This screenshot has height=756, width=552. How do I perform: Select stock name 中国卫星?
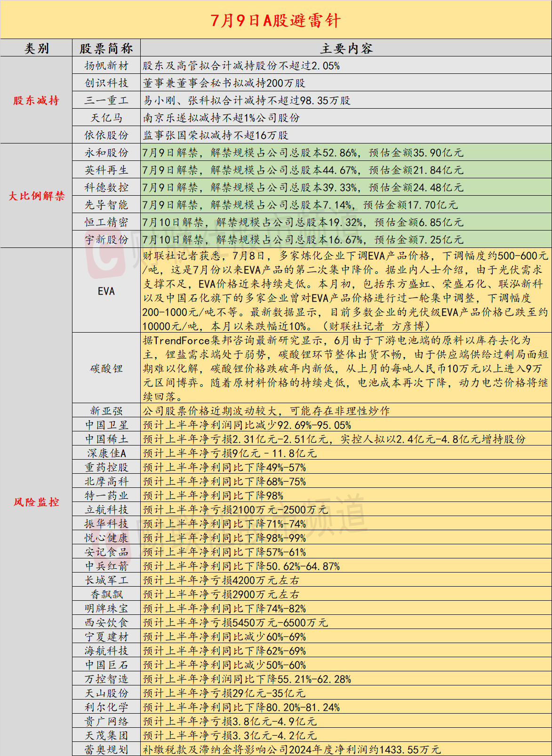tap(106, 425)
